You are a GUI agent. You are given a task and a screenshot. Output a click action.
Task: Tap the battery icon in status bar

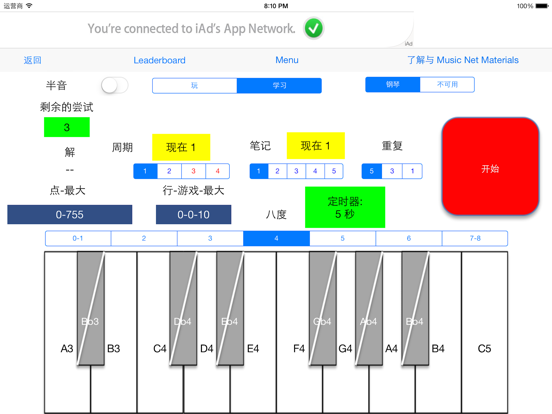[542, 6]
